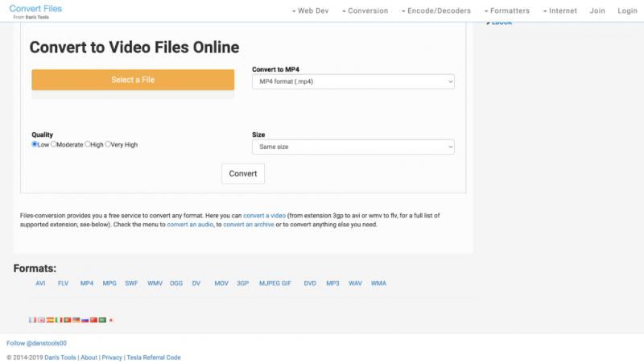
Task: Select Low quality radio button
Action: [35, 144]
